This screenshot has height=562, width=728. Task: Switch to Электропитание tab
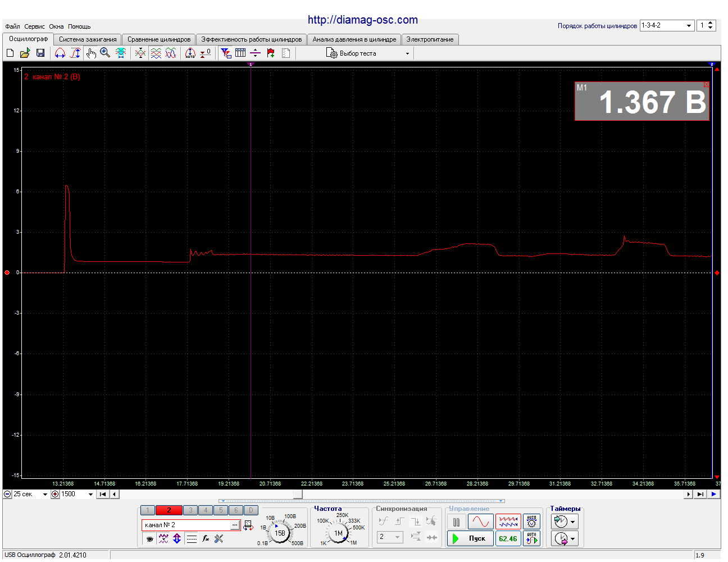[430, 39]
